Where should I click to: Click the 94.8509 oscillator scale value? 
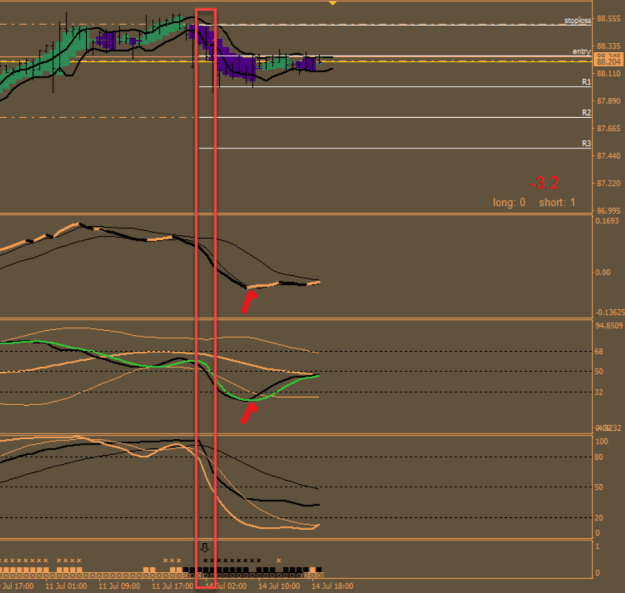(609, 326)
